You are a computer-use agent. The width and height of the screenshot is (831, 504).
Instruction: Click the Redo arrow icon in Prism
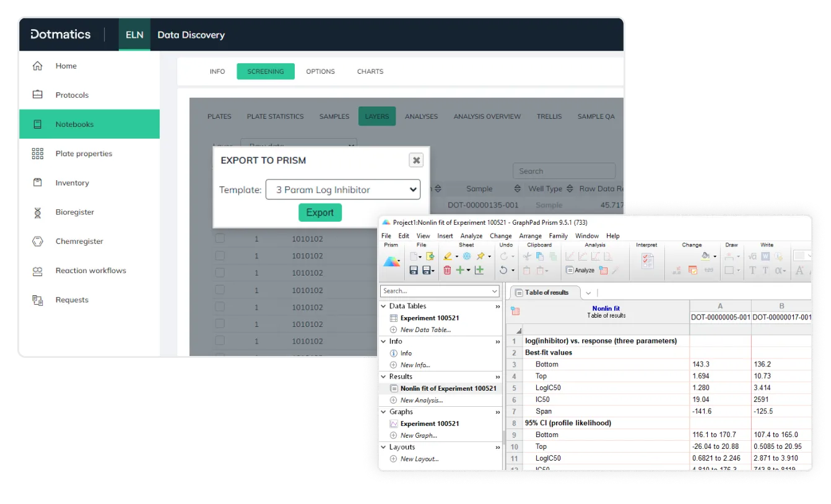503,256
